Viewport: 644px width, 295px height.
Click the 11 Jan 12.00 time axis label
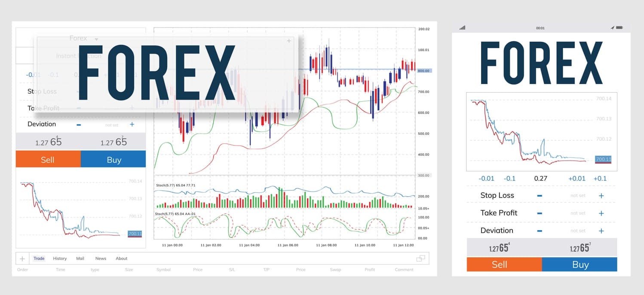tap(404, 245)
